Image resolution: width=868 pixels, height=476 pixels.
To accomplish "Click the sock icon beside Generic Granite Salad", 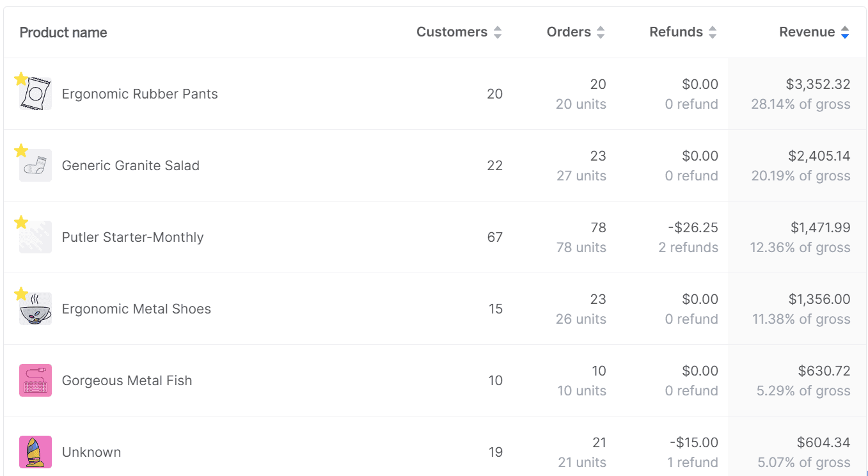I will tap(35, 165).
